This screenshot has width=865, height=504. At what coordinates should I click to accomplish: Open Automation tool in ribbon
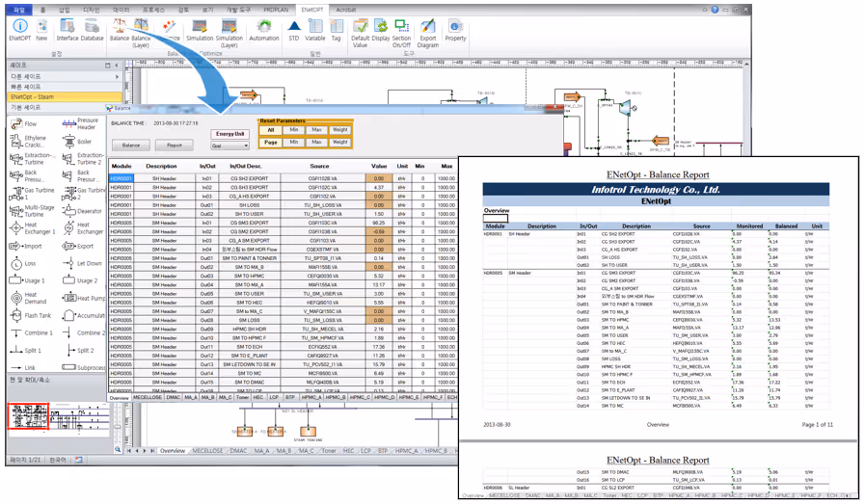pos(264,30)
